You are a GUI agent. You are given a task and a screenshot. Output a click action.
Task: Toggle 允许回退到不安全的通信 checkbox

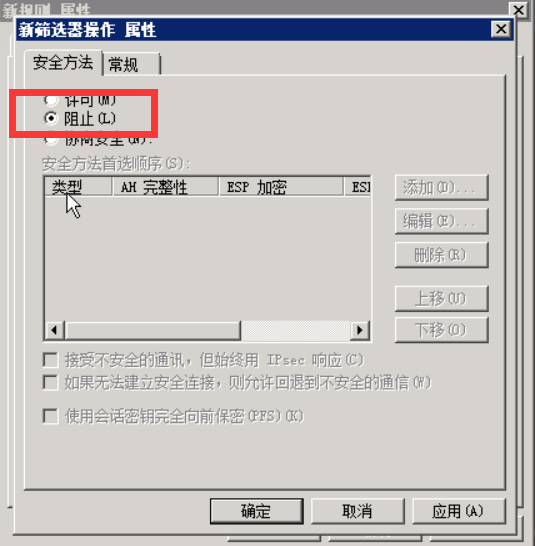pos(51,382)
